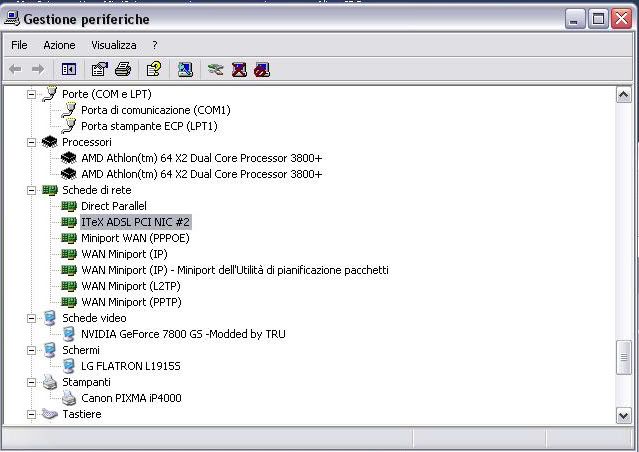Click the Update driver toolbar icon
Screen dimensions: 639x452
tap(215, 69)
